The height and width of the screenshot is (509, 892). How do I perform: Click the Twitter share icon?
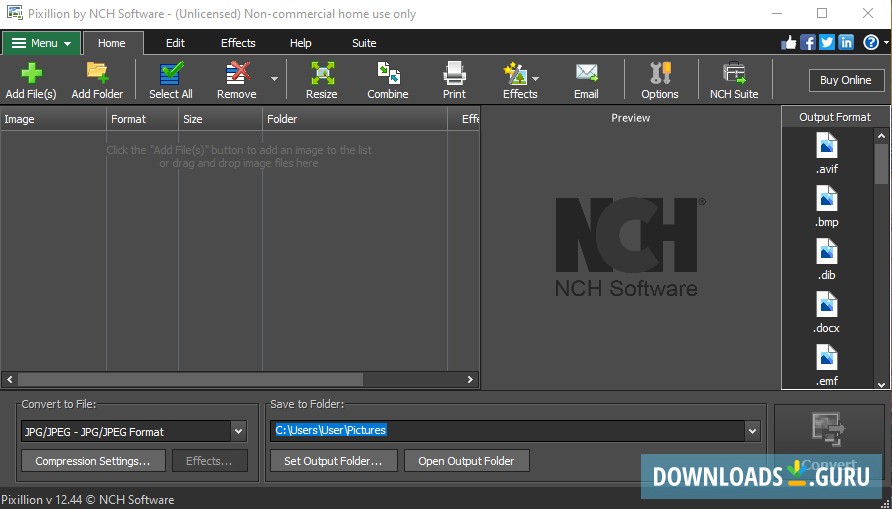[827, 43]
